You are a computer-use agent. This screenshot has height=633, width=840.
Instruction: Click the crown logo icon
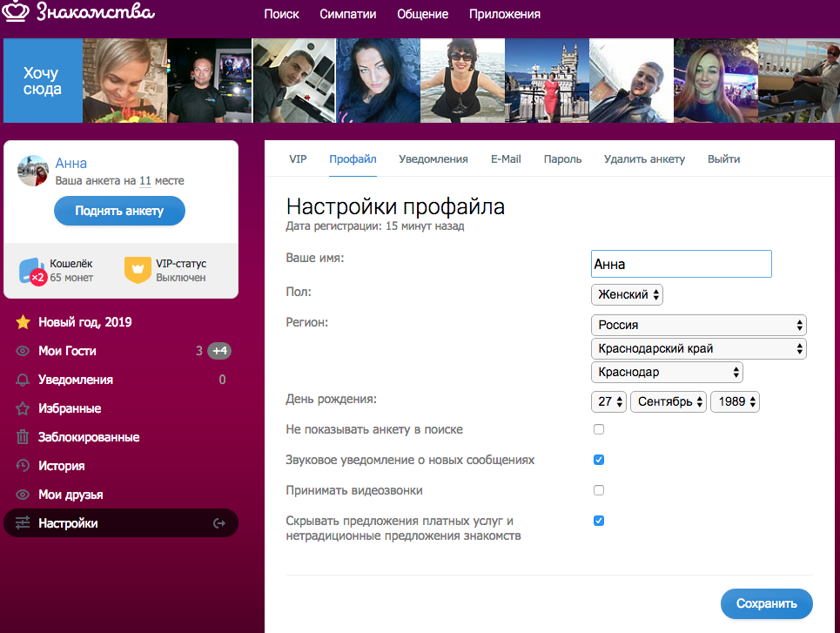point(15,11)
